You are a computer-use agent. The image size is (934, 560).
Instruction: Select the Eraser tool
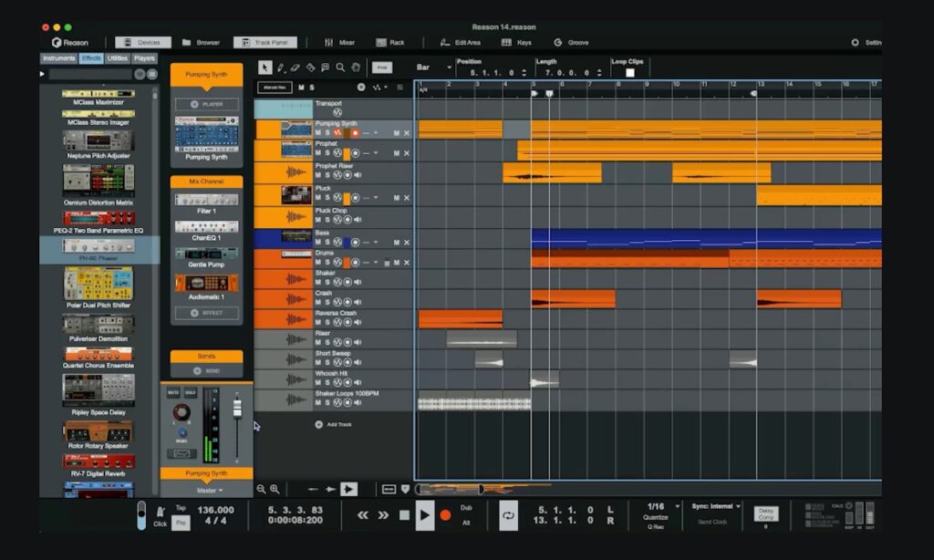click(296, 68)
